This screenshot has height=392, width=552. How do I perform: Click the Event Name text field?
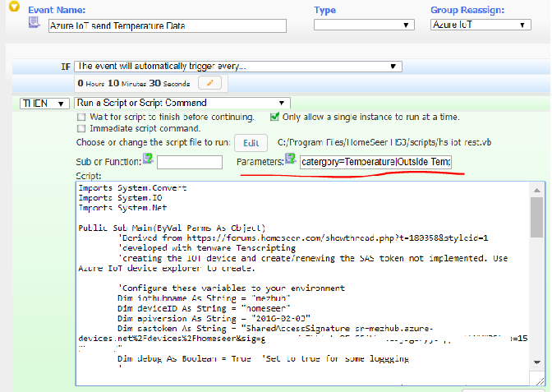pyautogui.click(x=167, y=25)
